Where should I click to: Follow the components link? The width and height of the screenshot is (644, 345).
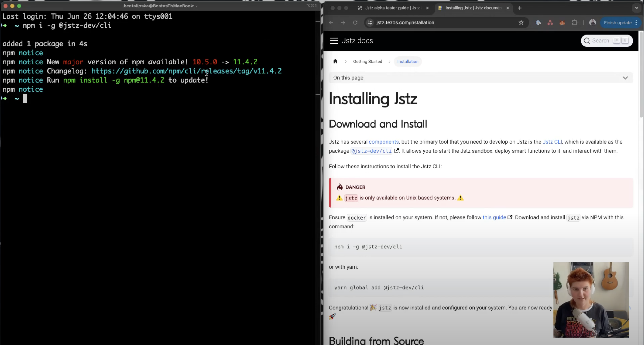(383, 142)
